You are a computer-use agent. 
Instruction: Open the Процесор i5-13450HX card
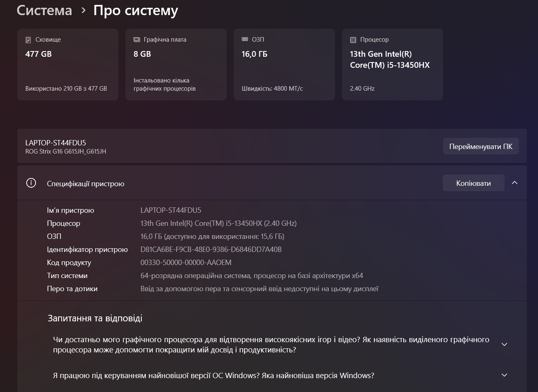coord(393,65)
